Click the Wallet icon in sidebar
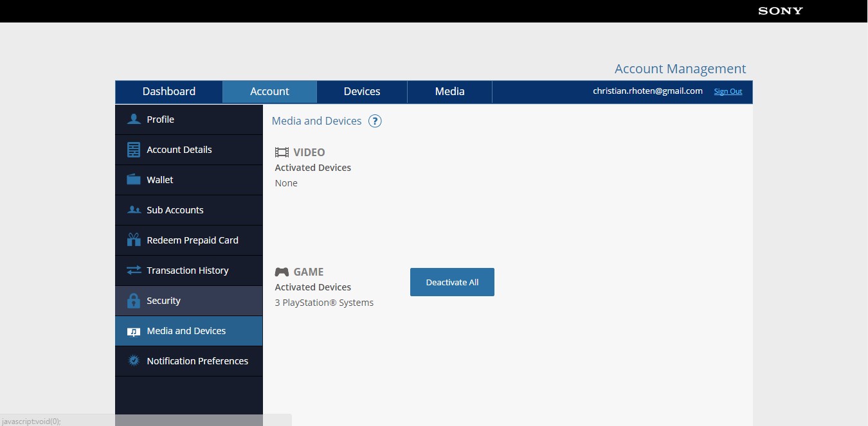The image size is (868, 426). tap(134, 179)
